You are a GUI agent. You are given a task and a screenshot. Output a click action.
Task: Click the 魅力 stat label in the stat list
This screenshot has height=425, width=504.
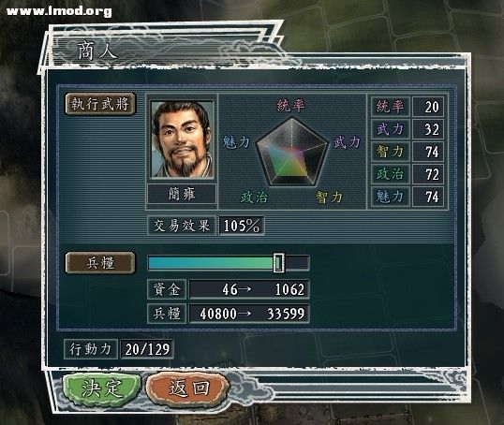(x=391, y=197)
